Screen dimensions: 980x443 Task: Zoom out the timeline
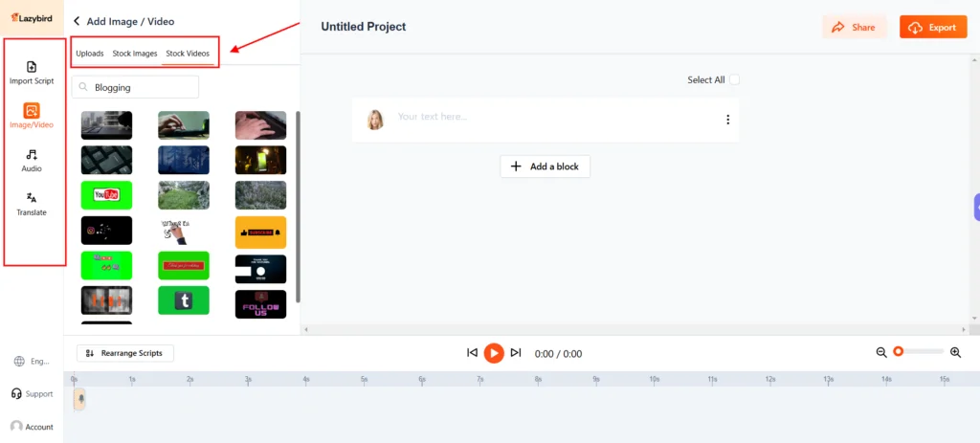(x=881, y=352)
